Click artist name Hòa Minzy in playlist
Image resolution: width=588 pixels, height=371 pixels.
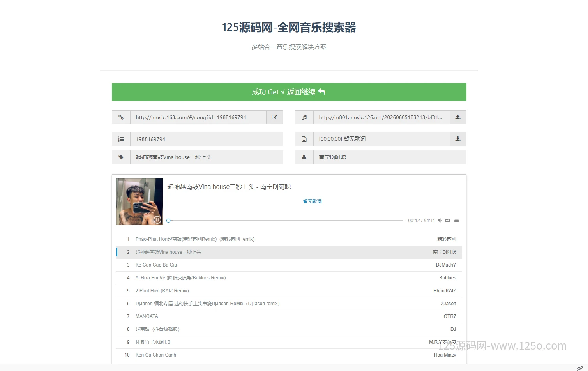click(445, 355)
